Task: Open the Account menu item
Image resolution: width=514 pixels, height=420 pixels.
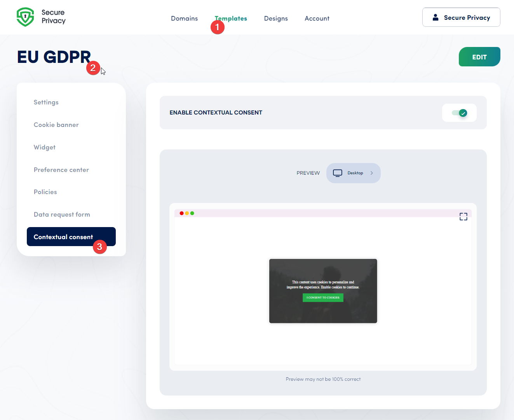Action: [317, 18]
